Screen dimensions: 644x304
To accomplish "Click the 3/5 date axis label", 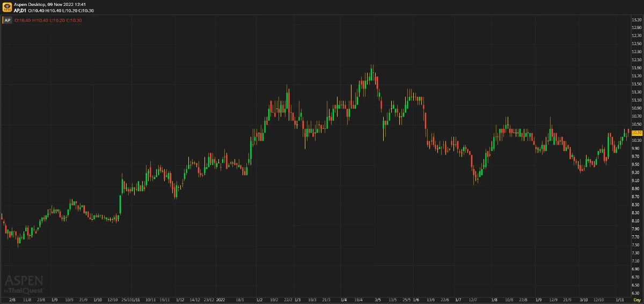I will (377, 300).
